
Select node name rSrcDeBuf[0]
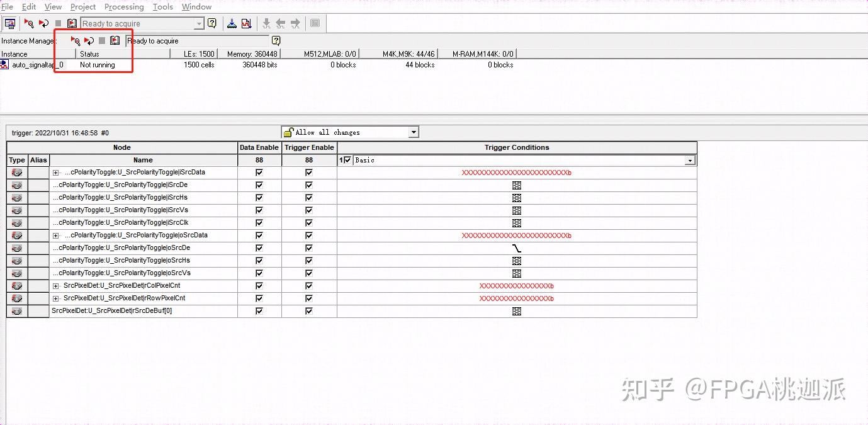pyautogui.click(x=111, y=311)
